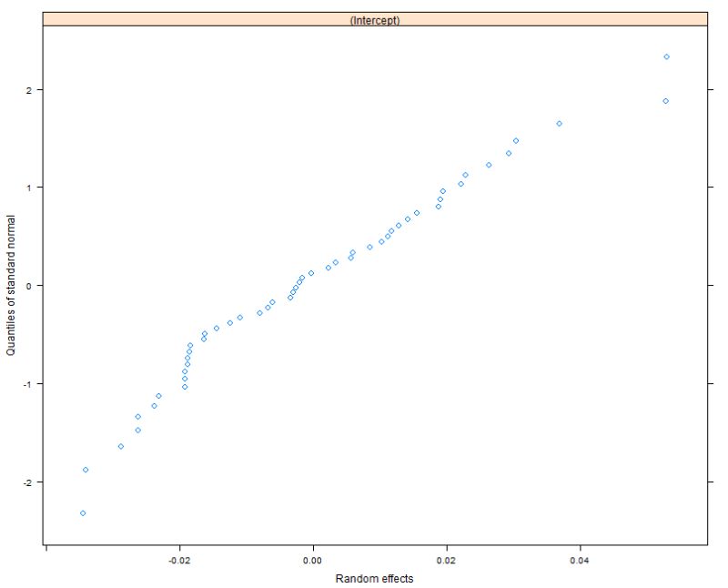Select the bottommost data point near quantile -2.3
The image size is (728, 588).
83,512
